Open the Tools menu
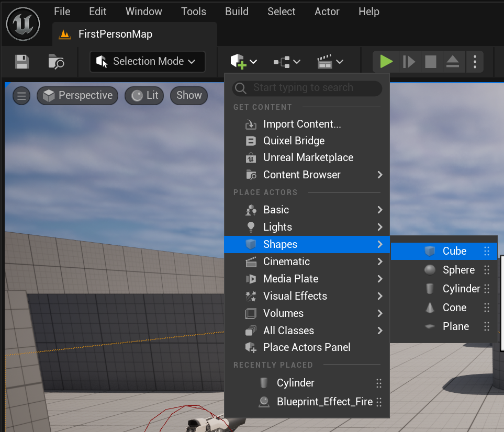This screenshot has width=504, height=432. coord(194,12)
